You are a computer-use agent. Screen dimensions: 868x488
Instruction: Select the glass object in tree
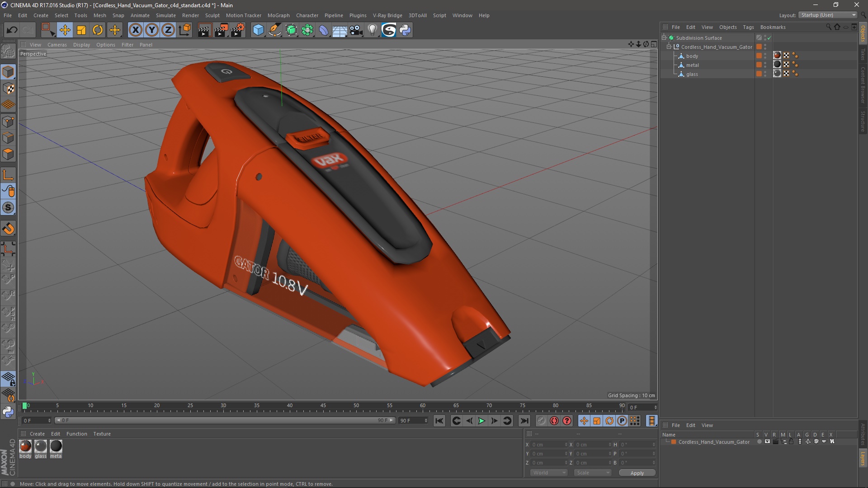pyautogui.click(x=692, y=74)
